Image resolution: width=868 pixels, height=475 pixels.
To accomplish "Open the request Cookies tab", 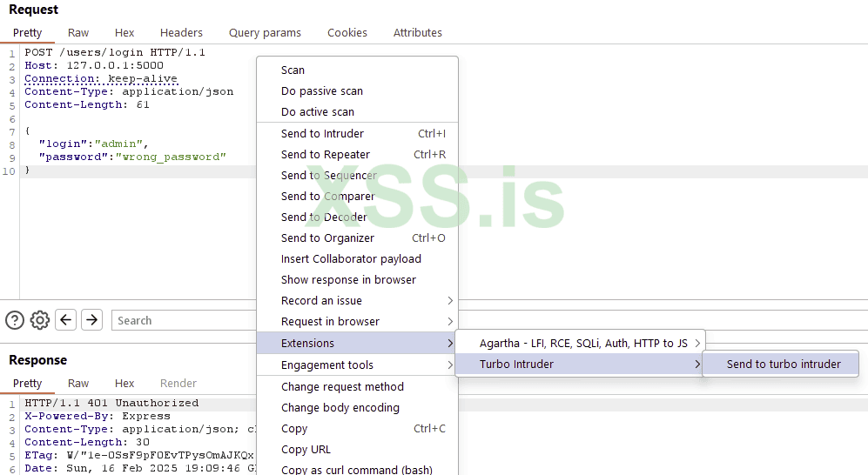I will (347, 33).
